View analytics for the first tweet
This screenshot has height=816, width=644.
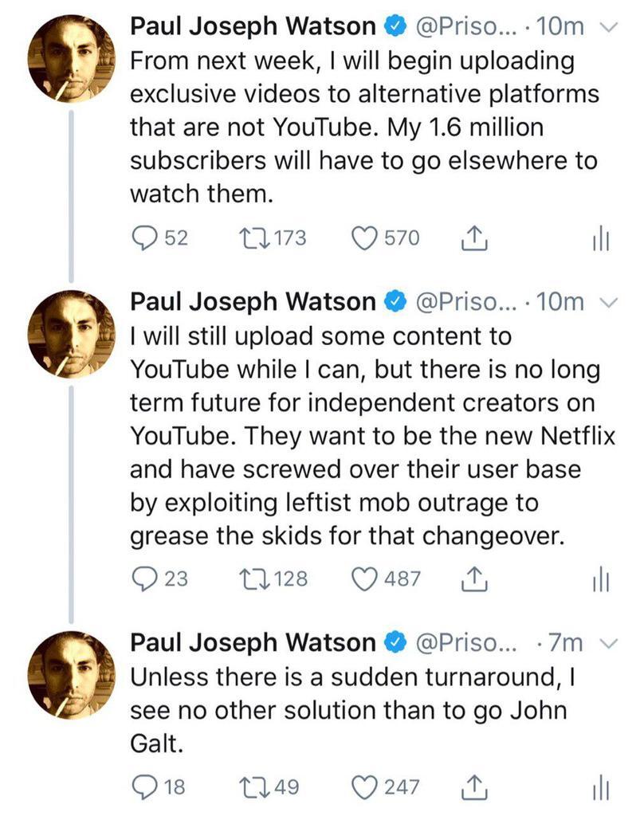point(600,239)
